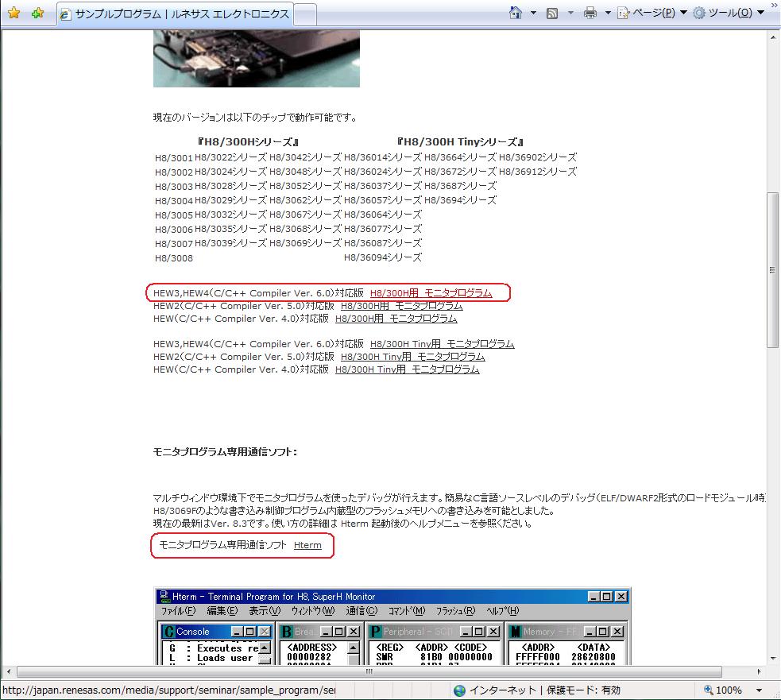Expand the toolbar overflow chevron
The height and width of the screenshot is (700, 781).
click(774, 6)
